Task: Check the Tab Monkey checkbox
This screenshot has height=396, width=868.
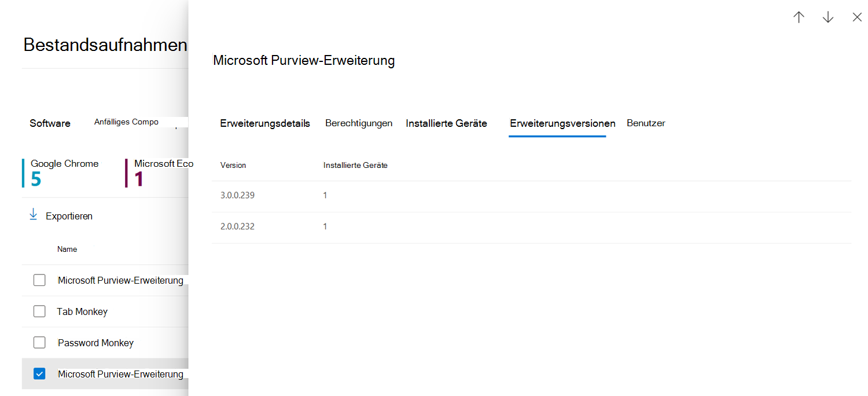Action: tap(39, 311)
